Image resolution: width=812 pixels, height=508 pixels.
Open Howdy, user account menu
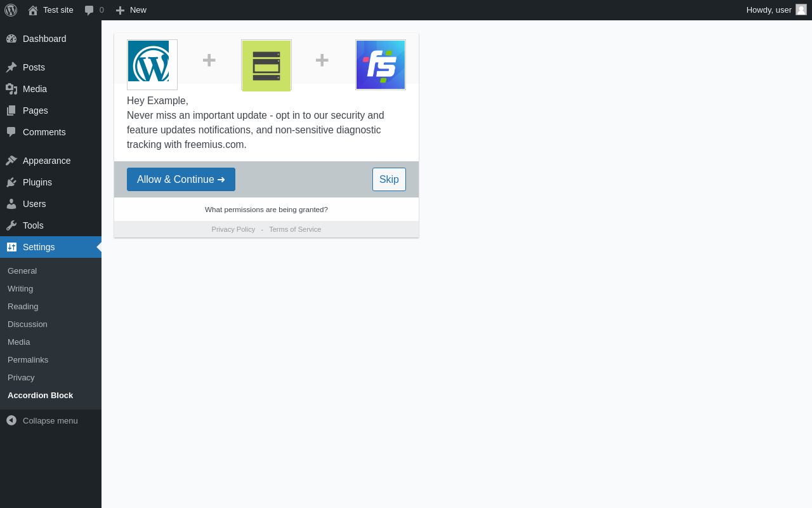pos(776,10)
